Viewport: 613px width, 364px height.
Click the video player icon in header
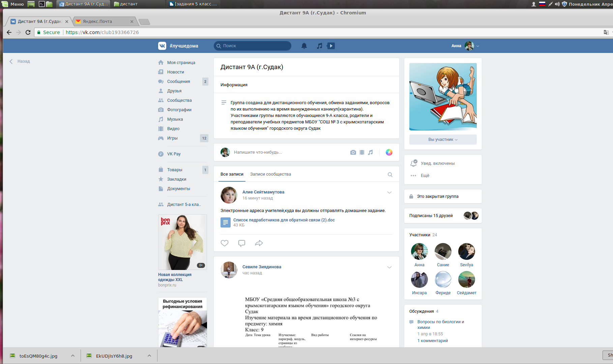[x=331, y=46]
